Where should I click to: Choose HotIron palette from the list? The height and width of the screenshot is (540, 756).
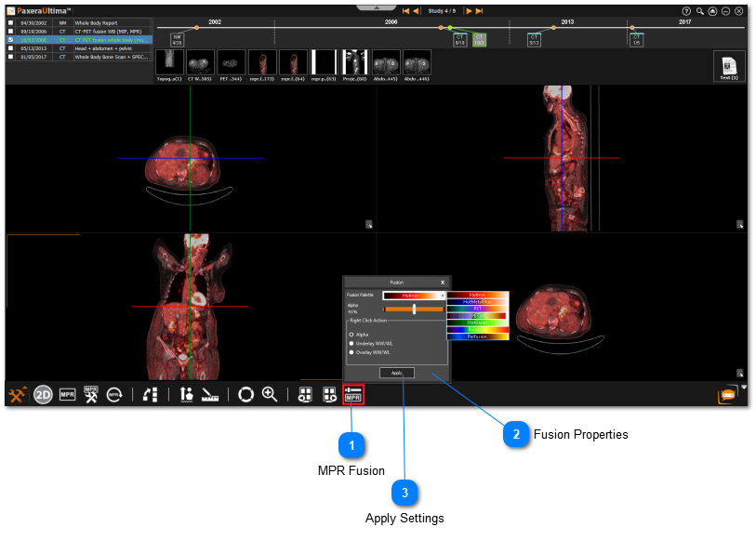coord(478,295)
